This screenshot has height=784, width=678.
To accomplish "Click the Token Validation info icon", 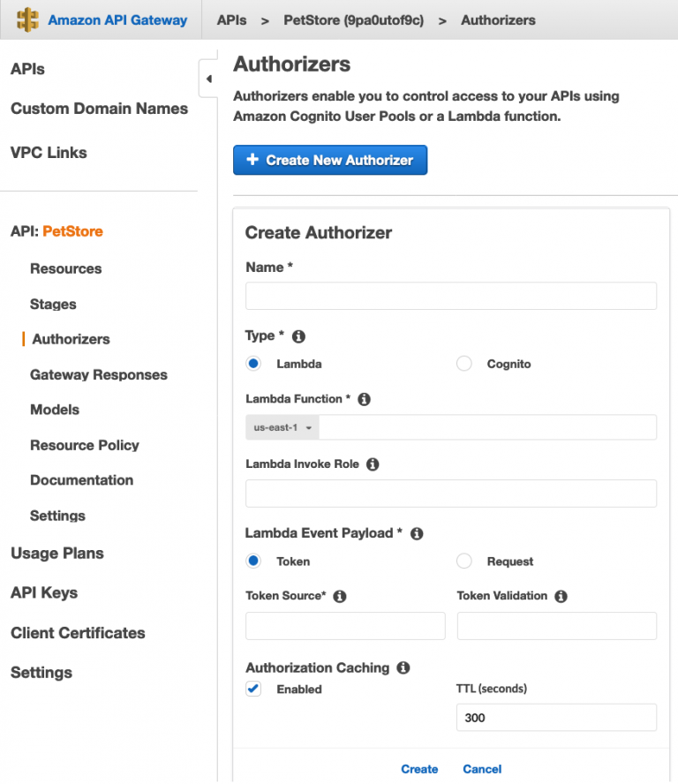I will (x=560, y=596).
